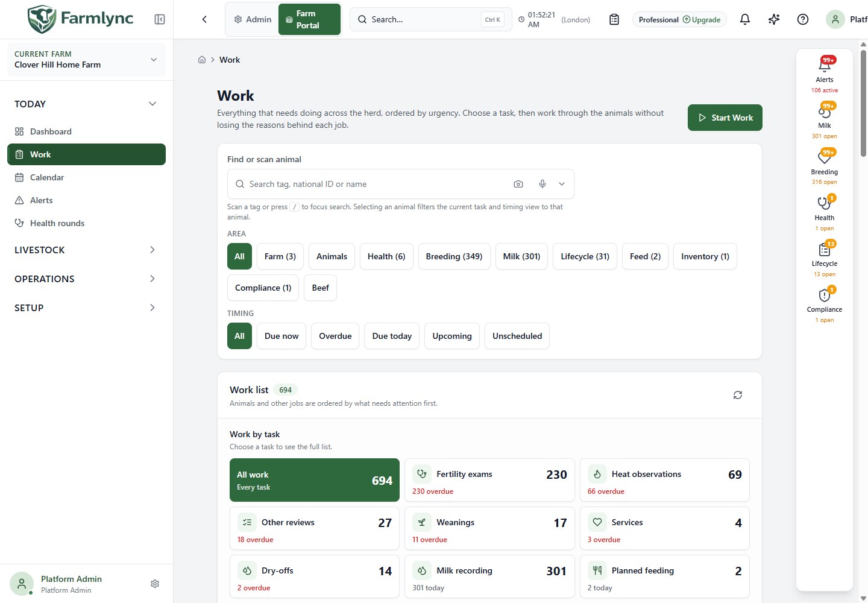868x603 pixels.
Task: Open search options chevron in animal search
Action: click(x=562, y=184)
